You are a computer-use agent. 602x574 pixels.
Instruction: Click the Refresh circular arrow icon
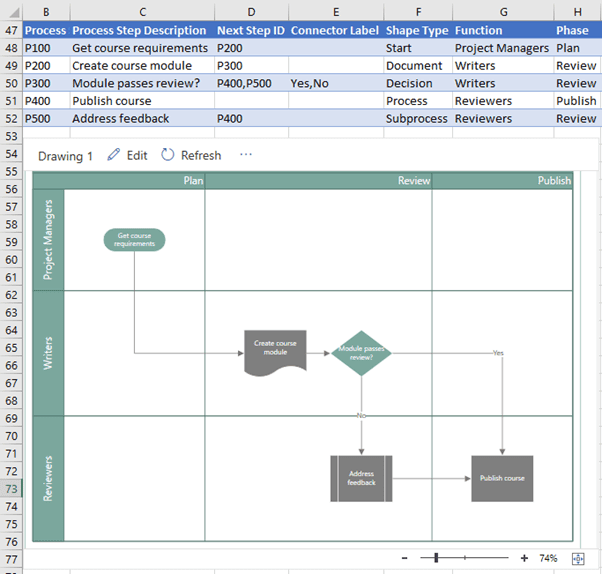coord(167,155)
